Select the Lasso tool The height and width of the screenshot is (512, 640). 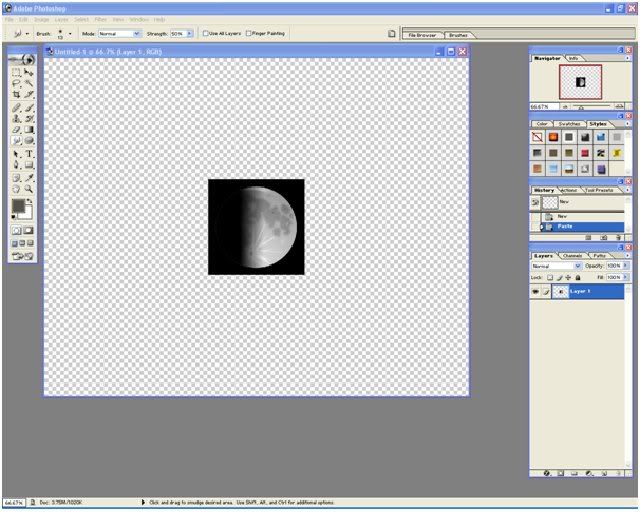point(16,83)
